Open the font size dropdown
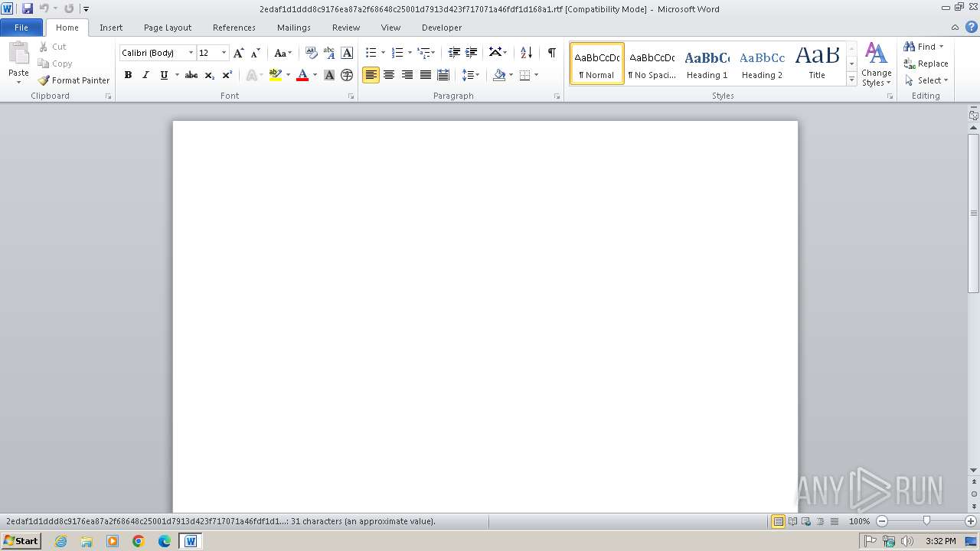Screen dimensions: 980x551 [x=224, y=53]
